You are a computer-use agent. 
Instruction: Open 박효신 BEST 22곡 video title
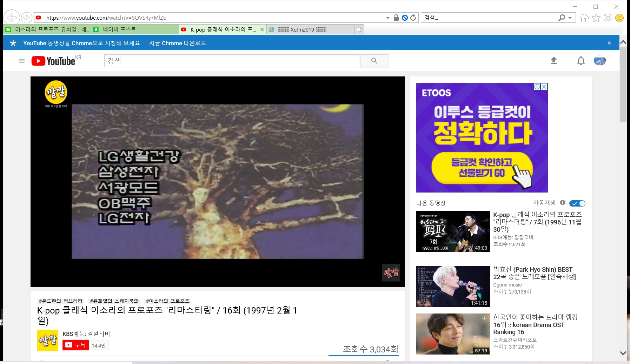535,273
